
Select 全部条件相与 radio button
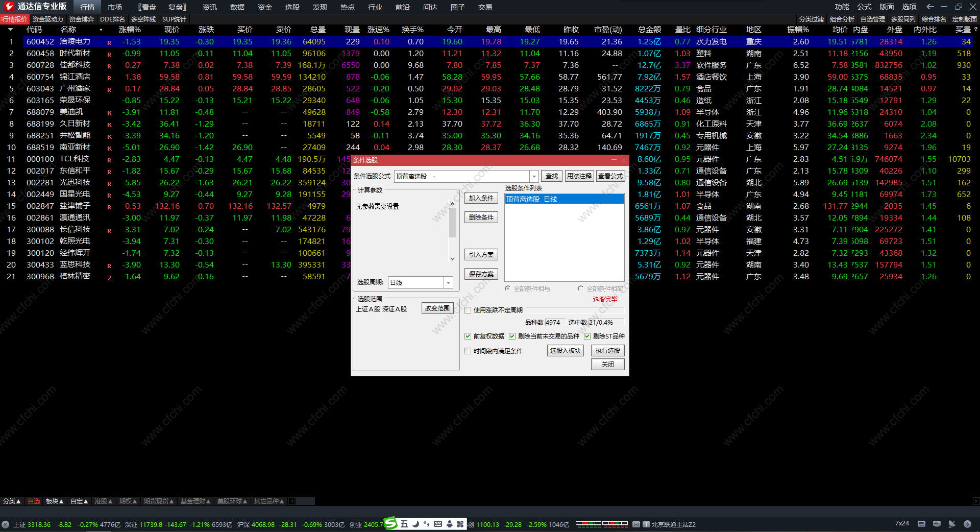pos(507,288)
